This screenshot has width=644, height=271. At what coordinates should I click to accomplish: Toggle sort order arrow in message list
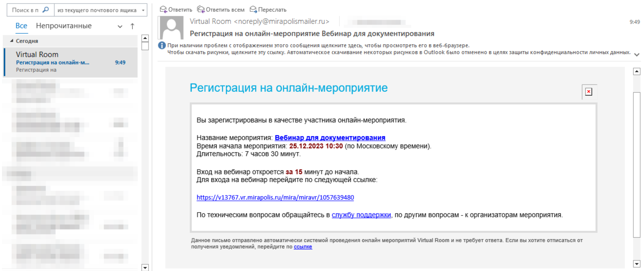click(132, 26)
